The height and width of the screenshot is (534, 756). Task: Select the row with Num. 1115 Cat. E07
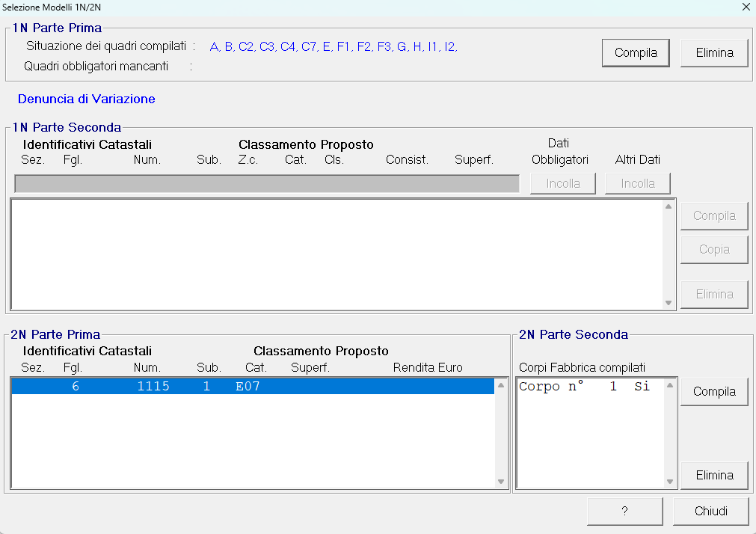[252, 387]
